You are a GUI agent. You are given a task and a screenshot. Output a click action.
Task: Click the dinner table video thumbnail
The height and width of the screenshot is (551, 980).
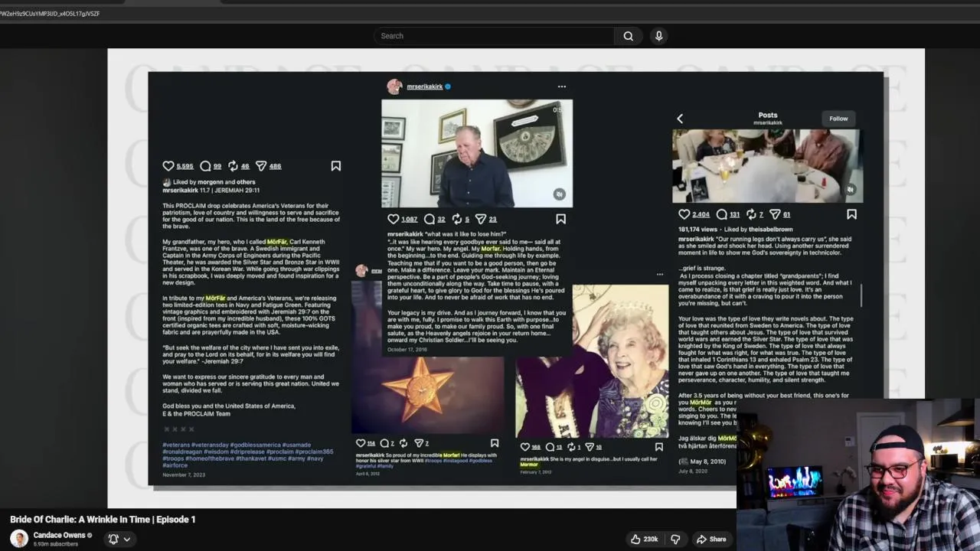(x=766, y=166)
